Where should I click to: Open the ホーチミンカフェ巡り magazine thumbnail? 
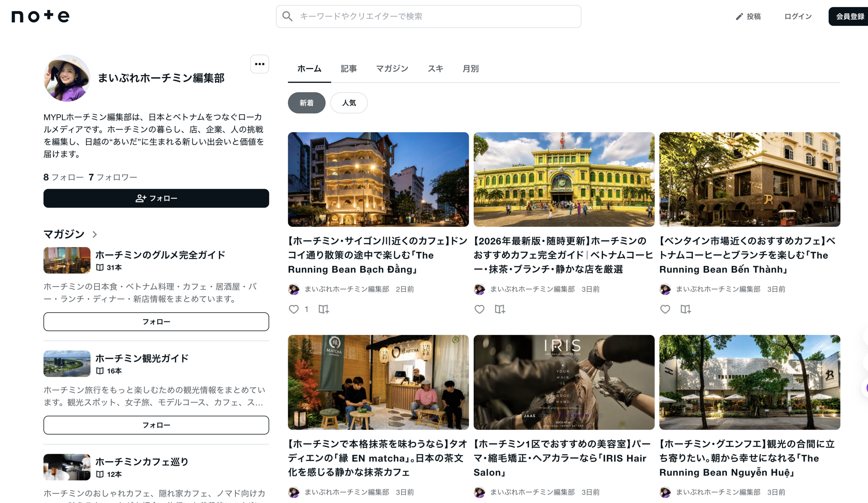[x=67, y=467]
